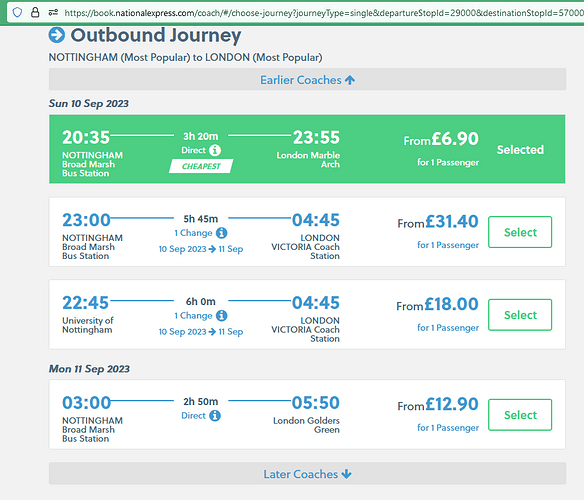Select the £18.00 journey at 22:45
Image resolution: width=584 pixels, height=500 pixels.
point(520,315)
